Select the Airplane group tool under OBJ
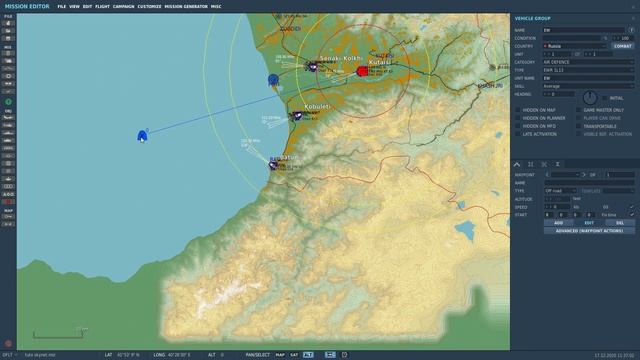640x360 pixels. point(8,118)
